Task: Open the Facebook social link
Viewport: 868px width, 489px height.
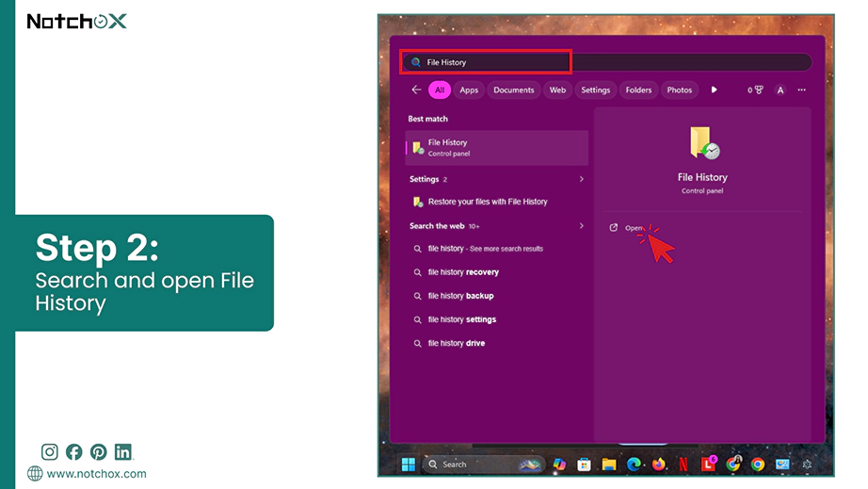Action: (73, 452)
